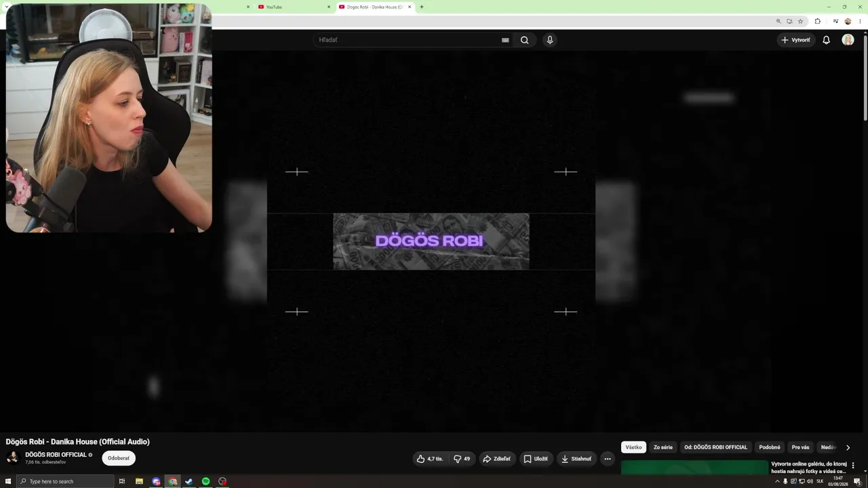Screen dimensions: 868x488
Task: Open options menu for the gallery suggestion
Action: 853,466
